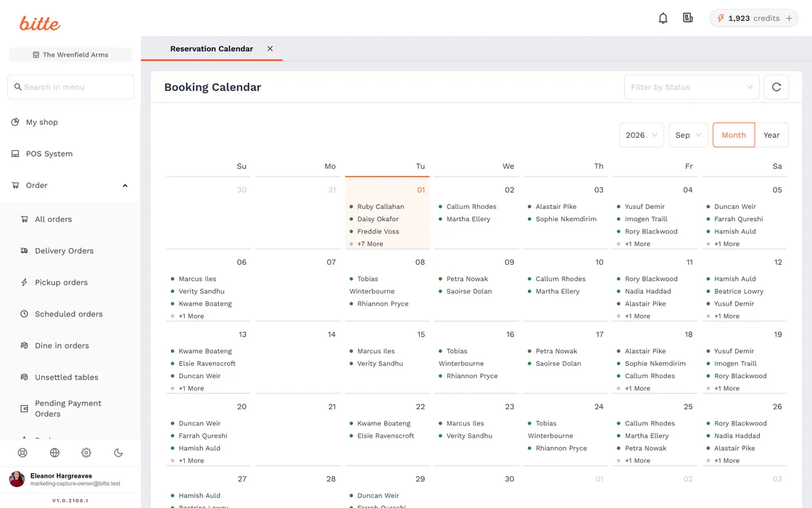Toggle dark mode moon icon
The height and width of the screenshot is (508, 812).
point(118,453)
